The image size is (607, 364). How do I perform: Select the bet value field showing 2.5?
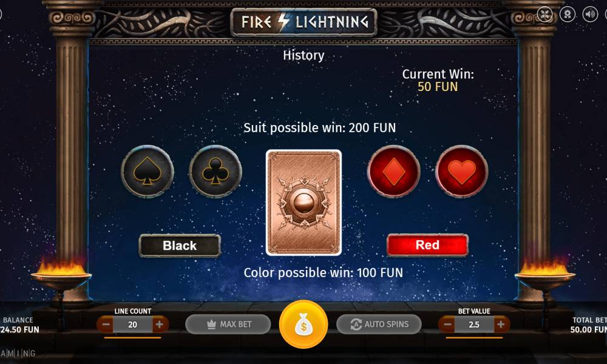click(474, 325)
